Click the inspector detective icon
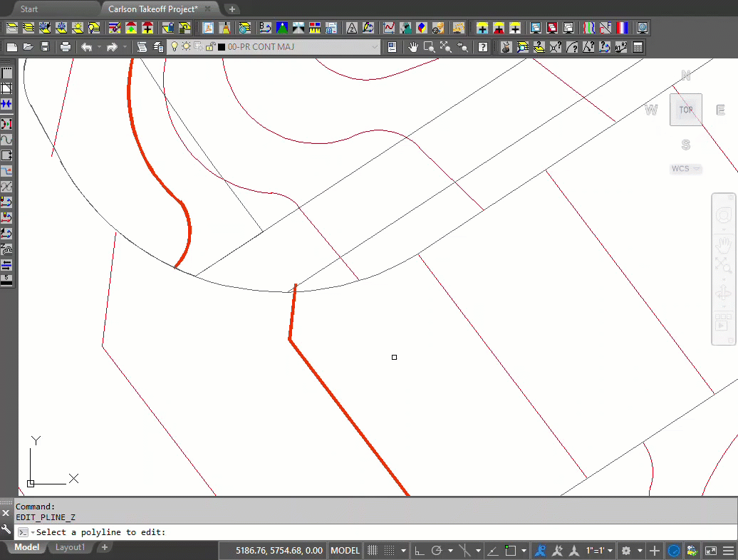This screenshot has width=738, height=560. tap(506, 47)
